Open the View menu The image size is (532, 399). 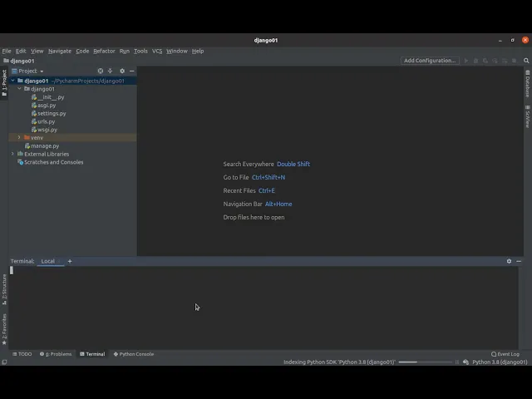37,51
